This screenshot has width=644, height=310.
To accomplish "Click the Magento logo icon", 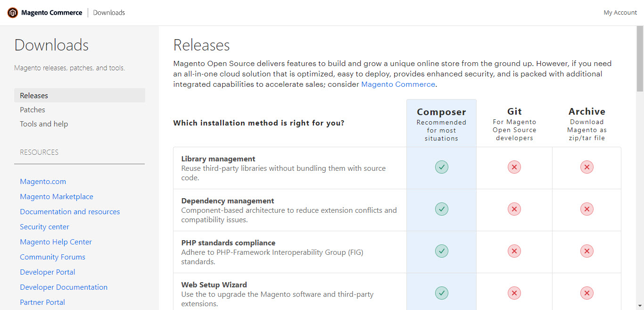I will 12,13.
